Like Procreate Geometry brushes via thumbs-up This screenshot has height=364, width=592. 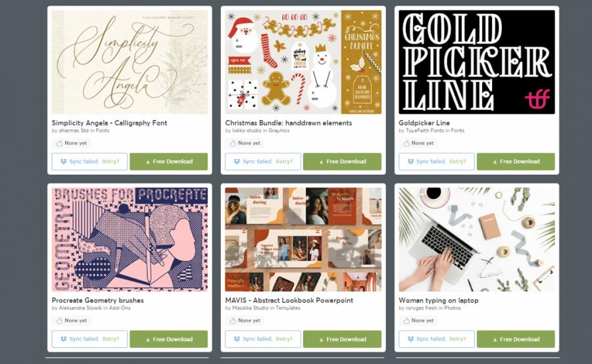pyautogui.click(x=59, y=321)
